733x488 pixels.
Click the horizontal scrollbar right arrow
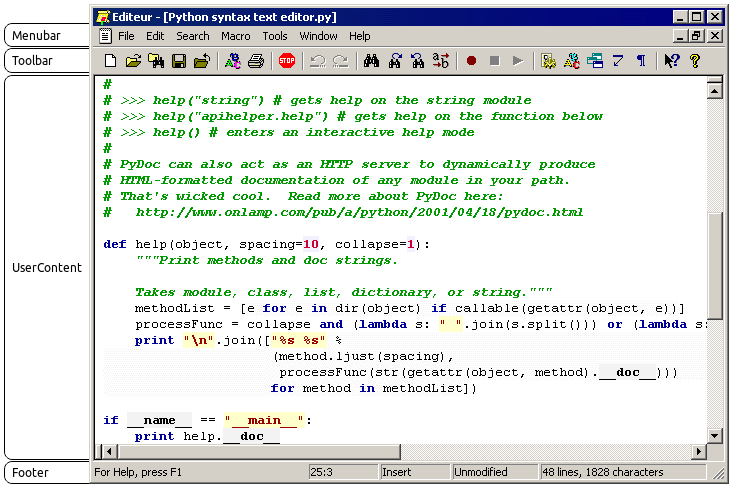(x=698, y=452)
